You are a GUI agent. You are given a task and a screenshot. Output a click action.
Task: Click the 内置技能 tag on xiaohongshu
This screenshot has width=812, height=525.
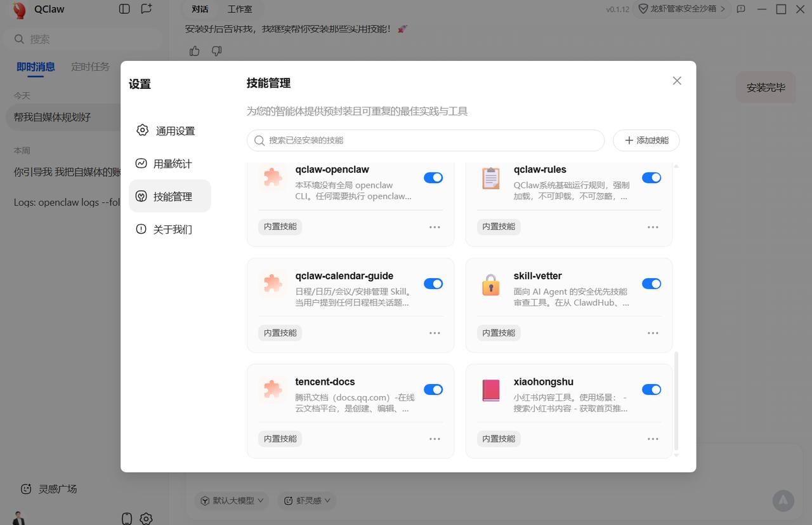pos(499,439)
